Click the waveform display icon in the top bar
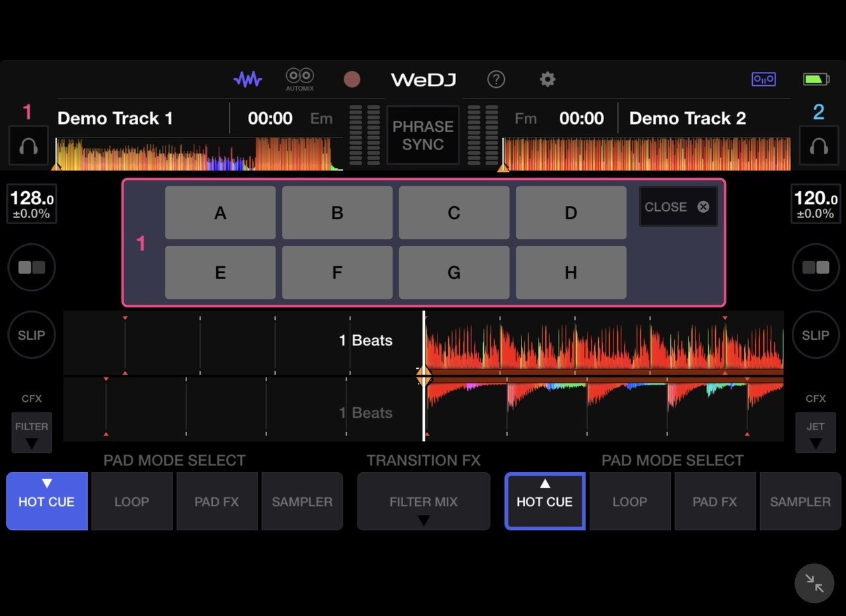The image size is (846, 616). (x=247, y=79)
